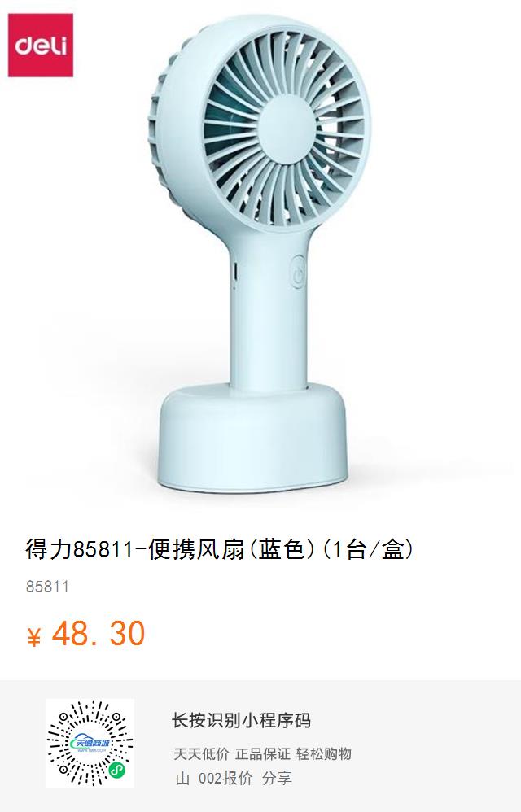This screenshot has width=521, height=812.
Task: Click the price 48.30
Action: [99, 633]
